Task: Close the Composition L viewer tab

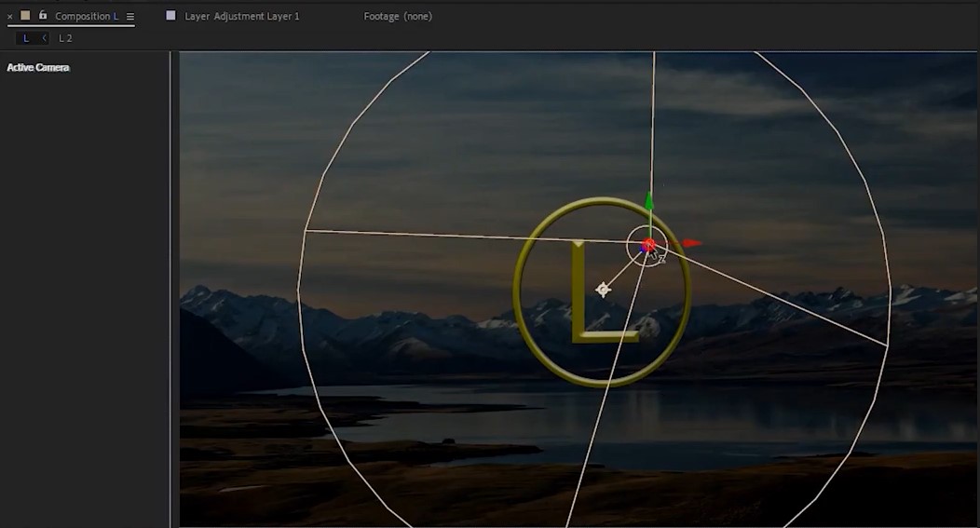Action: coord(9,17)
